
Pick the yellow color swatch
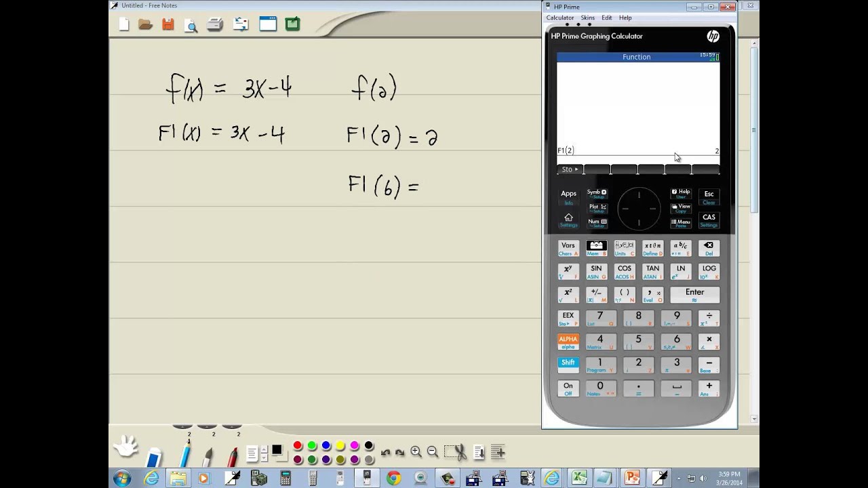tap(340, 445)
